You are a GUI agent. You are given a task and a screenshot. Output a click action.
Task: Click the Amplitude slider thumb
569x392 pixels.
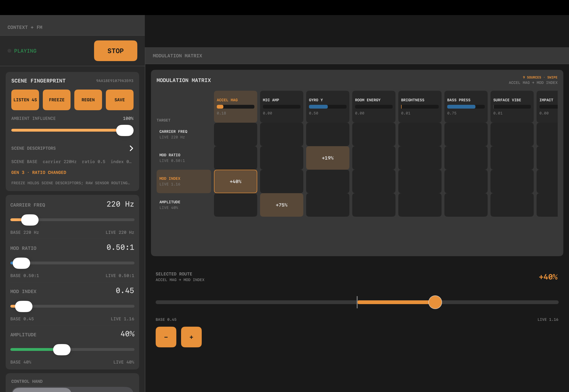coord(62,349)
